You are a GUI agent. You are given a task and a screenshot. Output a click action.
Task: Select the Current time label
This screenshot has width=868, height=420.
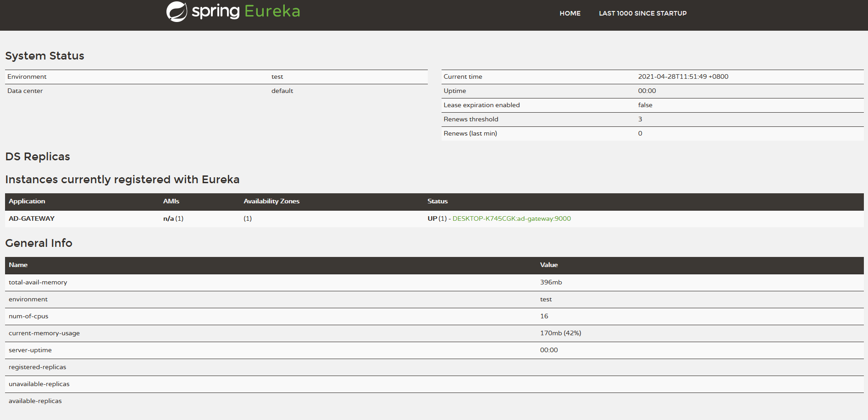tap(463, 76)
